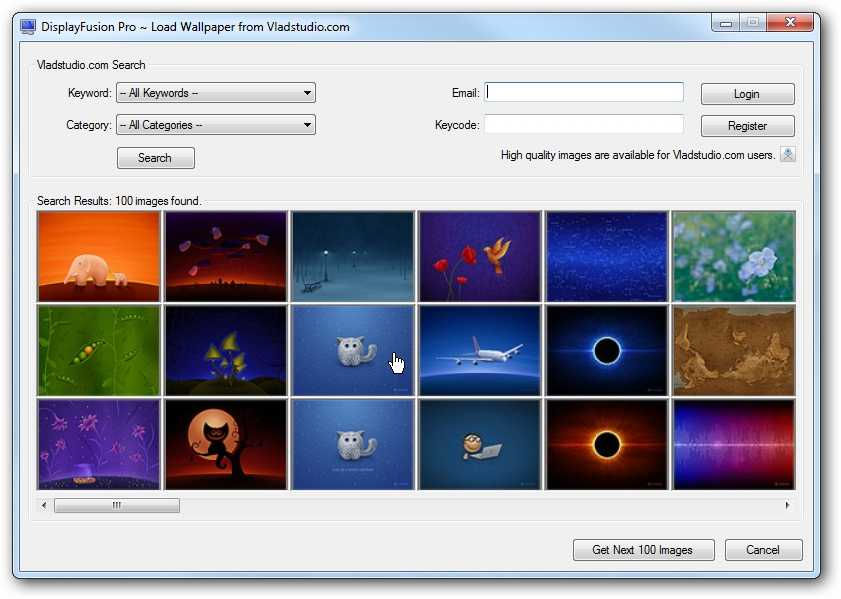Screen dimensions: 841x599
Task: Click the Login button
Action: [x=747, y=94]
